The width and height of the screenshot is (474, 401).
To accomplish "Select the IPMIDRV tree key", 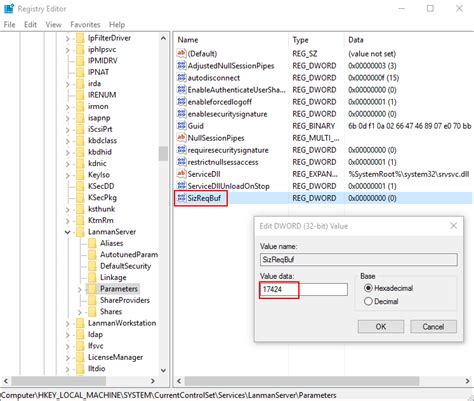I will [103, 61].
